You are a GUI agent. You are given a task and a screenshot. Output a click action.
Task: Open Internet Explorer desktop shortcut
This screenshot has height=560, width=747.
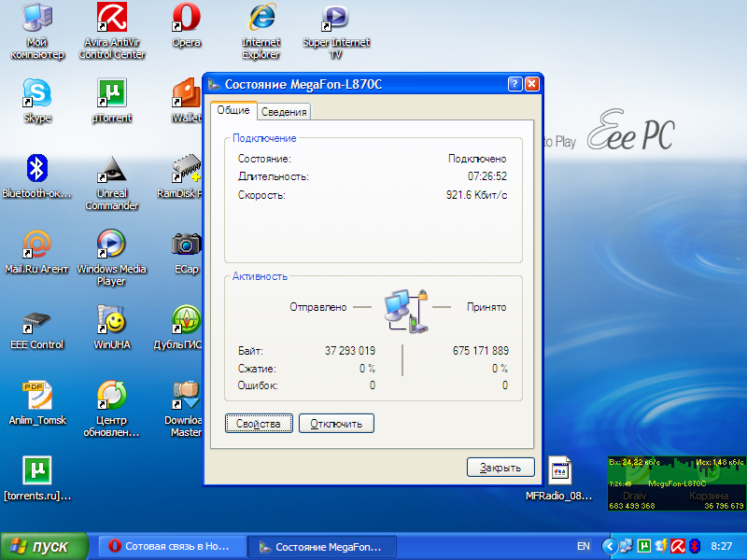point(261,18)
